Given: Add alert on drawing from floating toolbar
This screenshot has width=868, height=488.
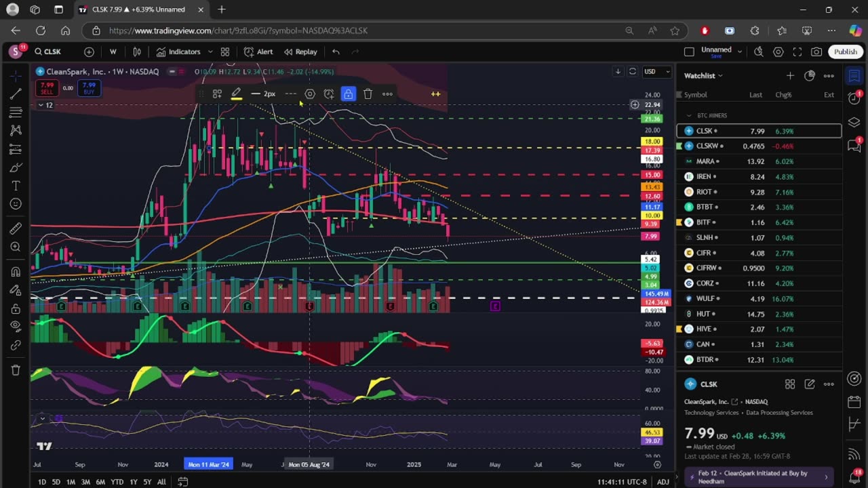Looking at the screenshot, I should point(329,94).
